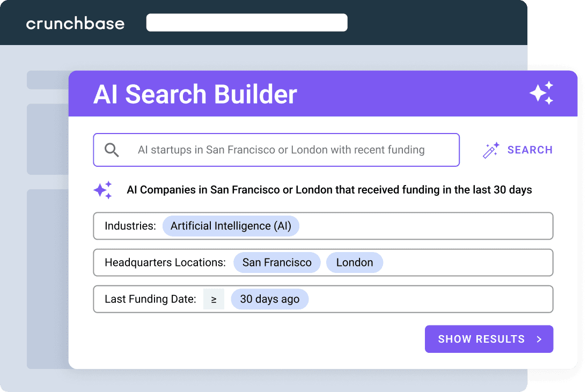
Task: Click inside the Last Funding Date filter field
Action: [324, 299]
